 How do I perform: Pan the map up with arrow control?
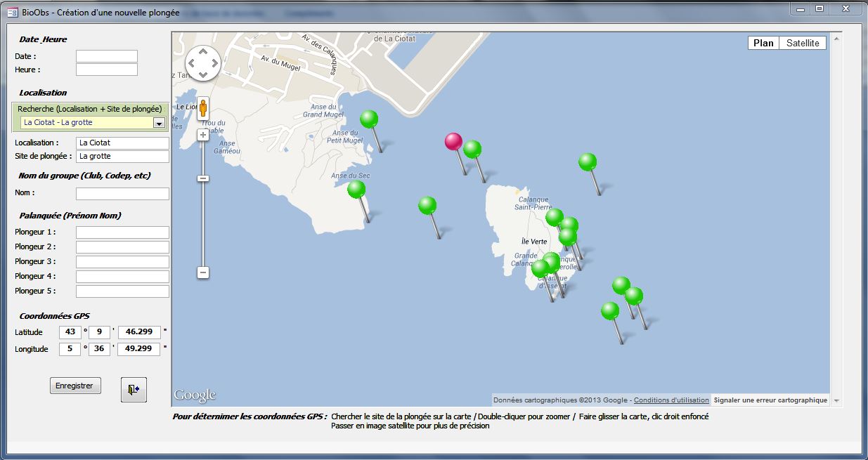tap(203, 51)
